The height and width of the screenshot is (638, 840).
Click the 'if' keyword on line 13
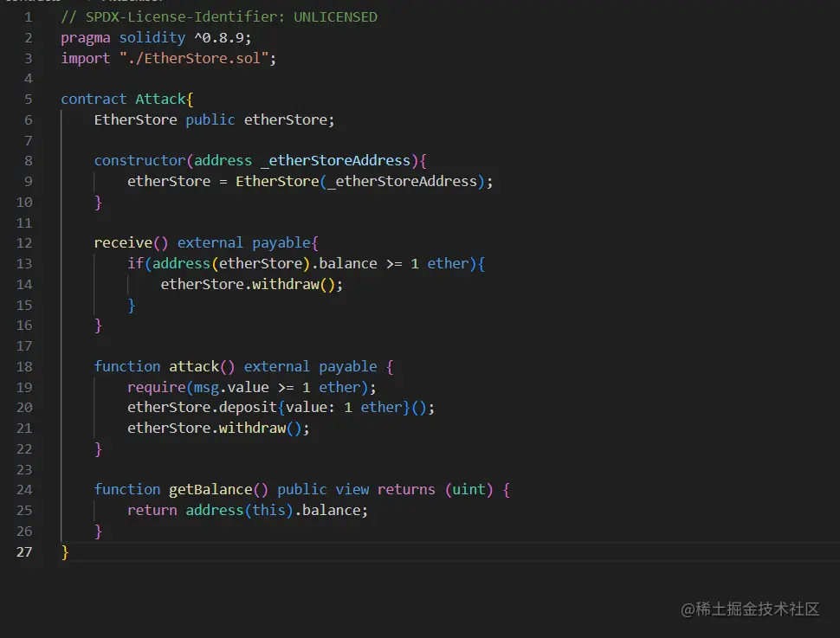point(136,263)
